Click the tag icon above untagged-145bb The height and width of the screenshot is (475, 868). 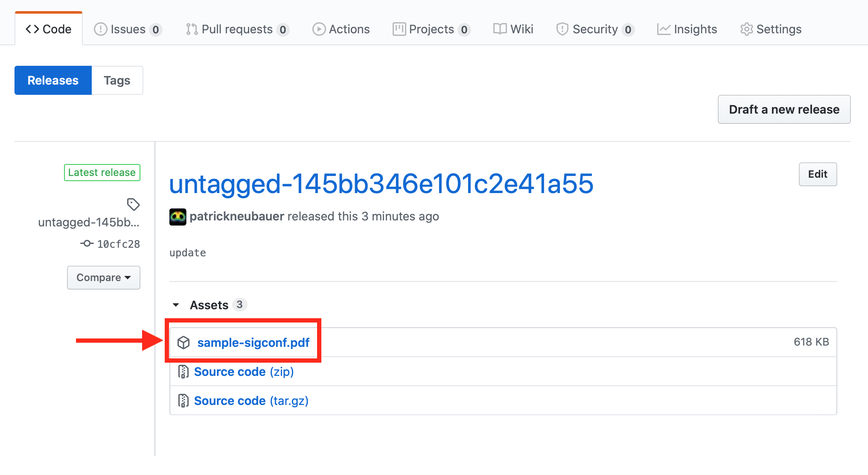(x=133, y=204)
